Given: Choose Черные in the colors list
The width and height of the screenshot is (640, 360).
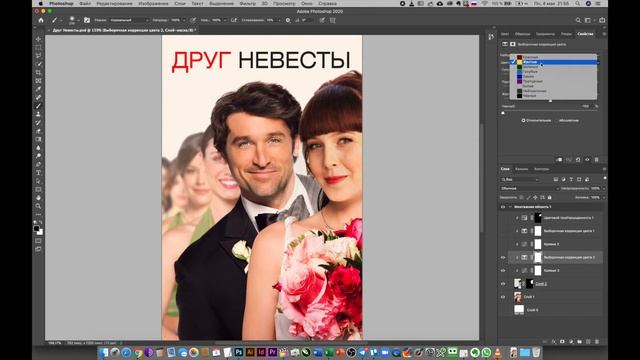Looking at the screenshot, I should [x=554, y=96].
